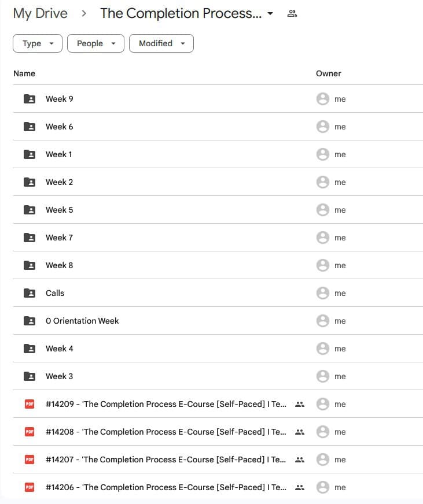Open the Week 3 folder
The image size is (423, 504).
(58, 376)
